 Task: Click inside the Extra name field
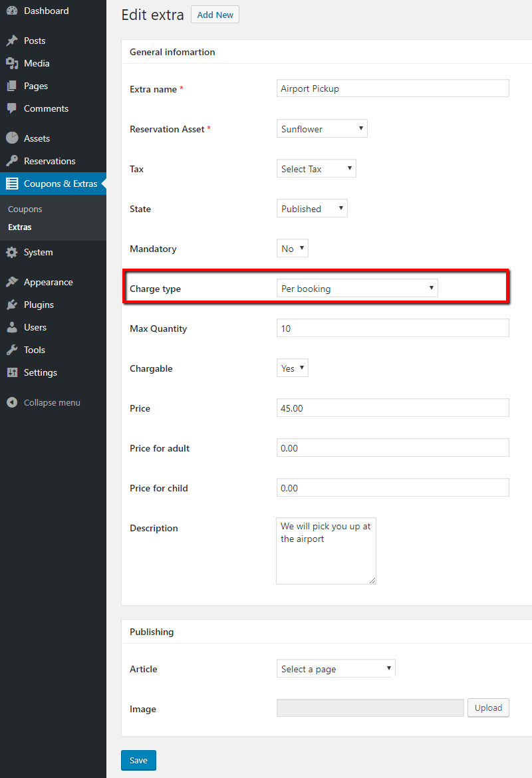pyautogui.click(x=392, y=88)
